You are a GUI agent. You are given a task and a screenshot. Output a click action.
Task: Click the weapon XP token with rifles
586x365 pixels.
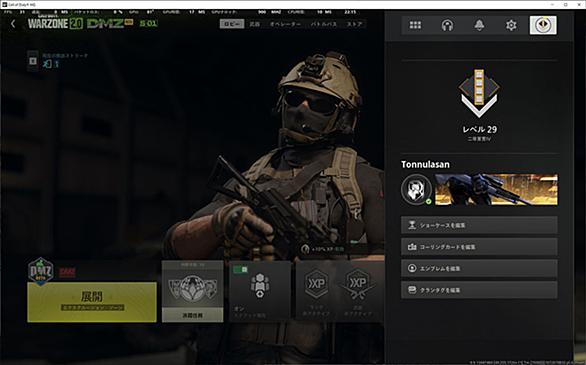[358, 285]
